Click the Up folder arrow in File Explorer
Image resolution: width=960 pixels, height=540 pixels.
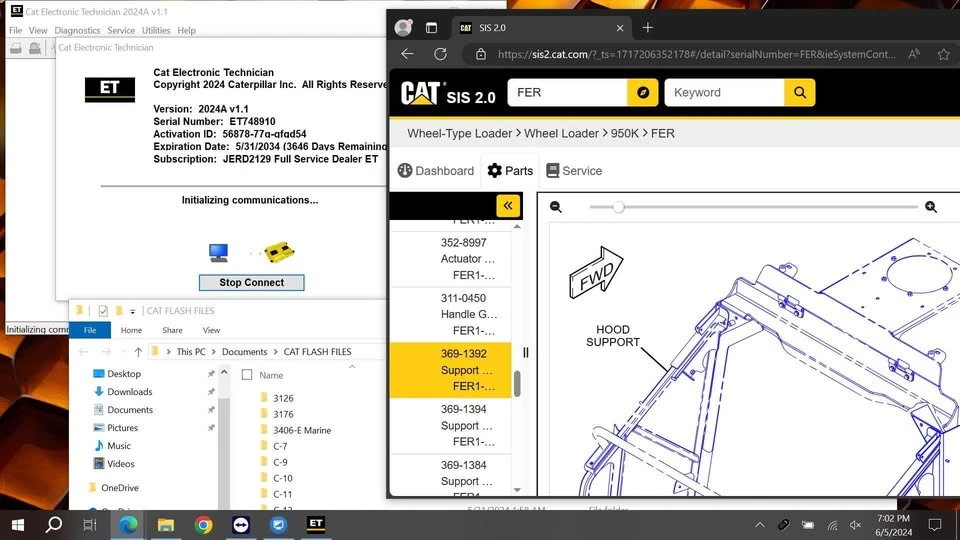pos(138,352)
